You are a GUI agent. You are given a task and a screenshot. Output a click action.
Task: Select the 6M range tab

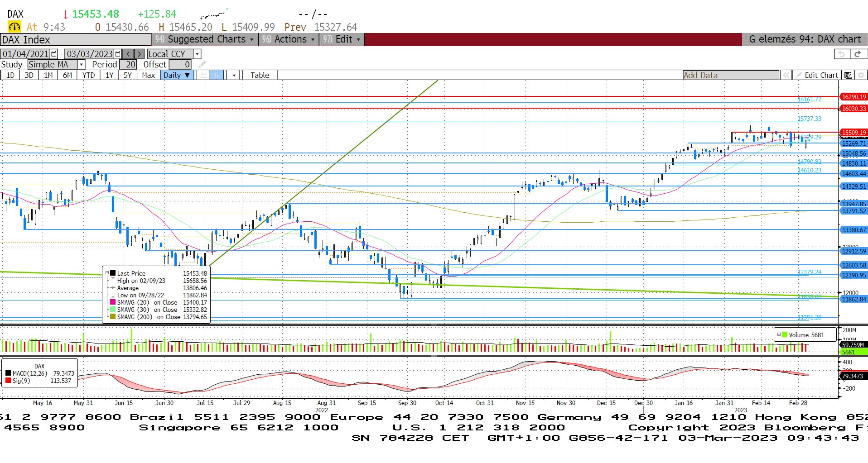[x=68, y=75]
